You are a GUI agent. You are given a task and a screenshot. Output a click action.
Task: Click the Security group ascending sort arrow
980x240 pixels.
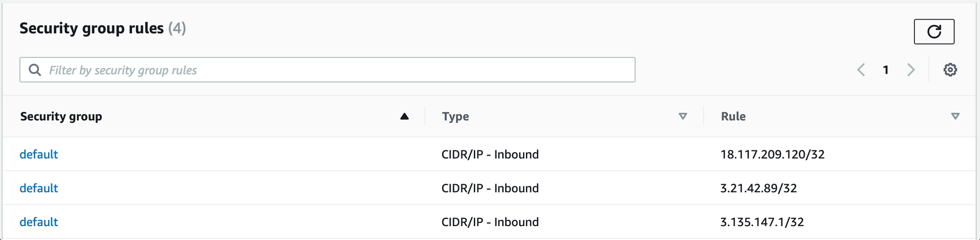pyautogui.click(x=404, y=116)
